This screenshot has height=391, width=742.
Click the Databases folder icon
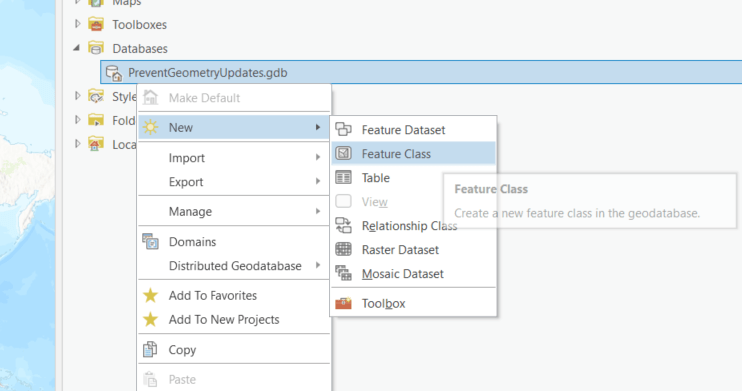coord(96,48)
